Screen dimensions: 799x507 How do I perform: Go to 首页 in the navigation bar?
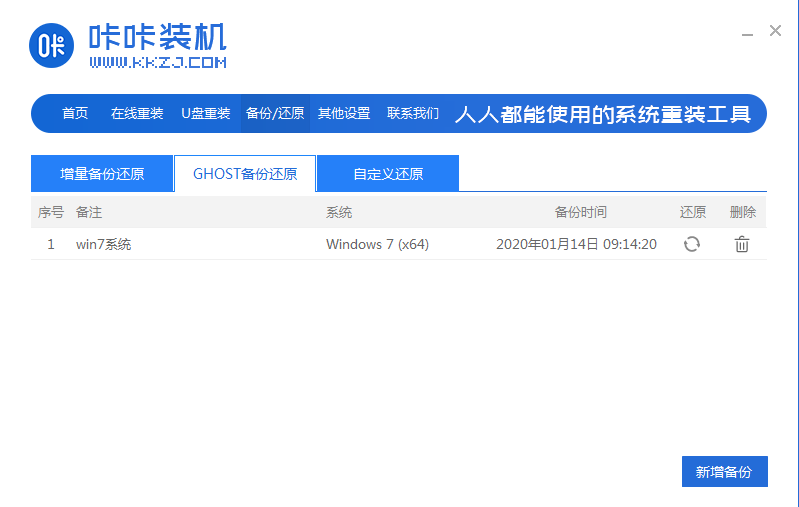point(75,113)
